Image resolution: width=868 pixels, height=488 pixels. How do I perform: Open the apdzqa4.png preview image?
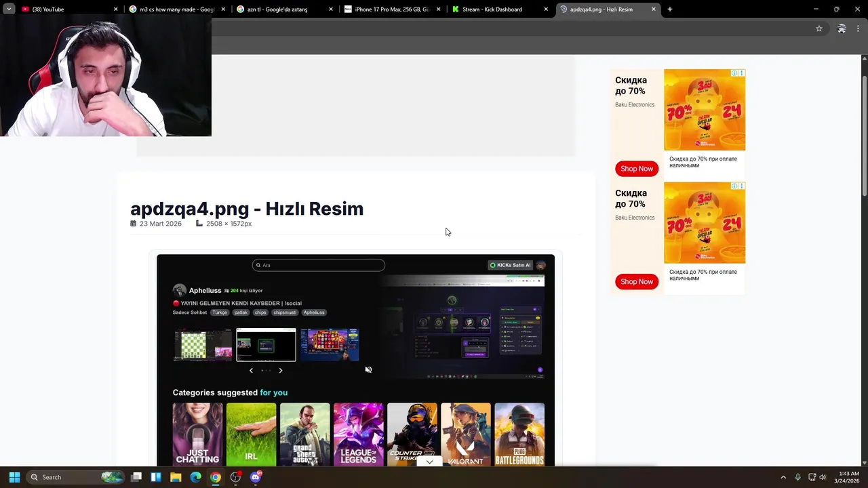coord(355,360)
